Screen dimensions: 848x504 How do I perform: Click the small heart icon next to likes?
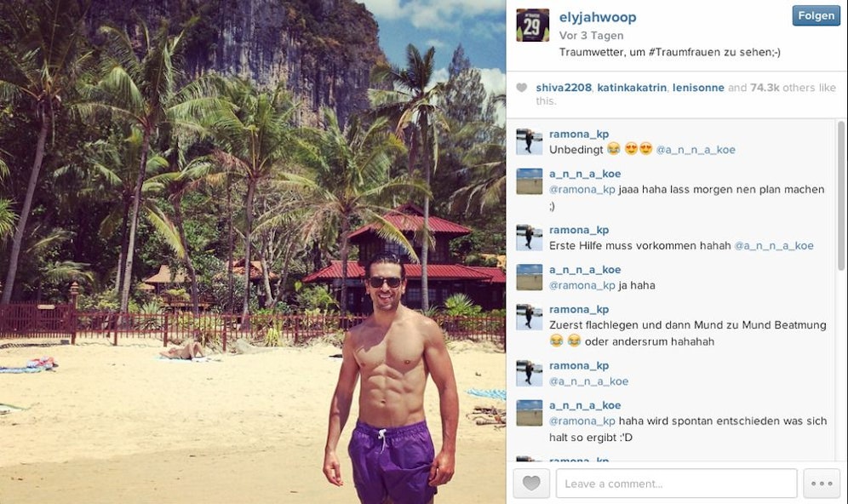[x=521, y=88]
